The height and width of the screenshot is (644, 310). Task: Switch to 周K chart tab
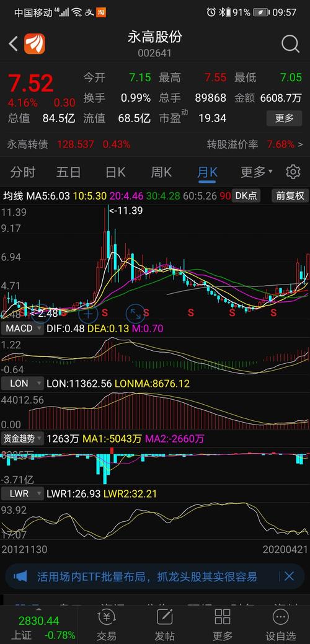(x=161, y=172)
